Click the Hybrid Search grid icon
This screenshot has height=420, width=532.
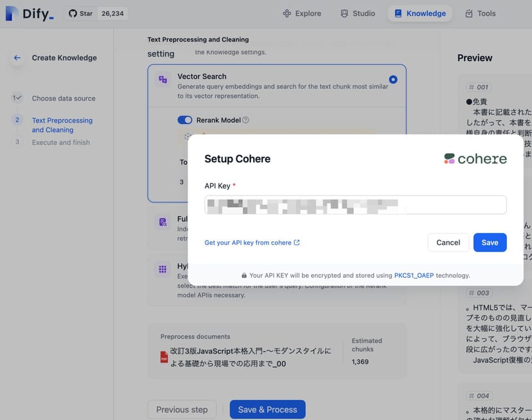pos(163,269)
